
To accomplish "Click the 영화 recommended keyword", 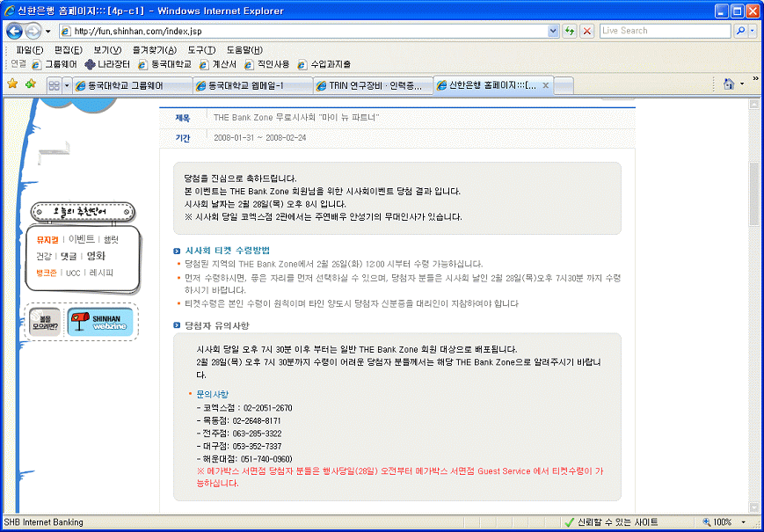I will 96,256.
